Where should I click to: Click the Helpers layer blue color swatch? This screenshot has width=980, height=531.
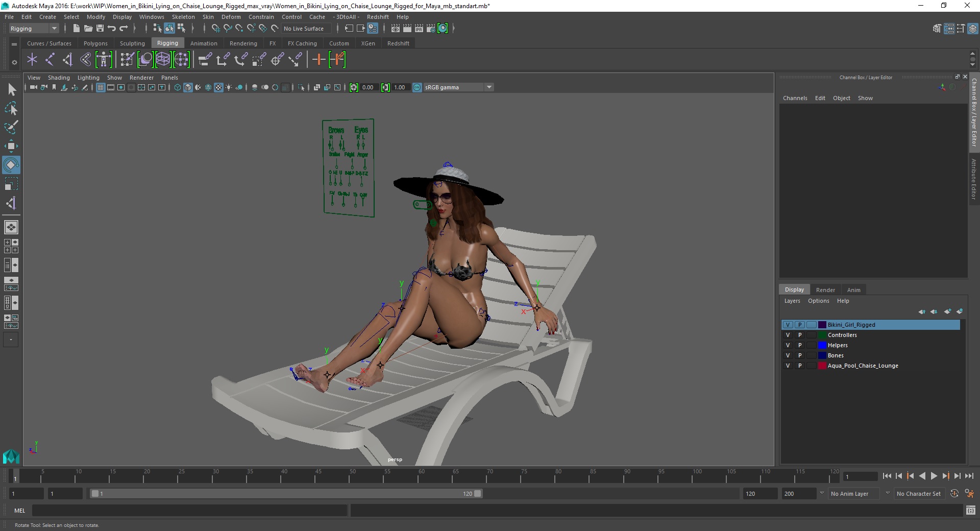coord(822,345)
